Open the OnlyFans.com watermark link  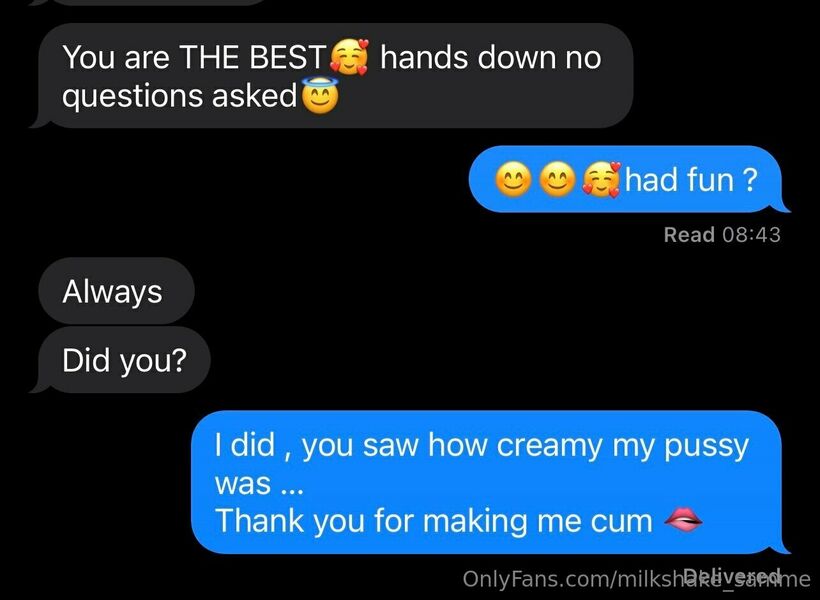pyautogui.click(x=636, y=580)
